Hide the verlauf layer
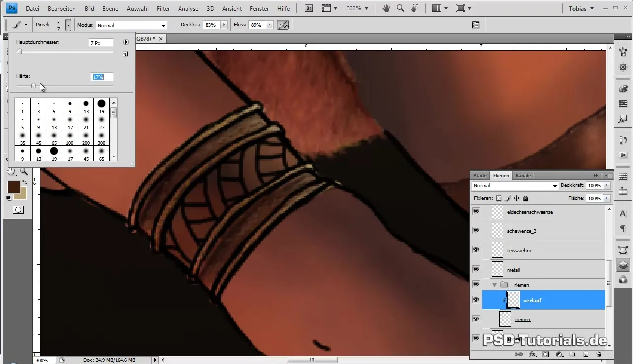 pos(476,300)
